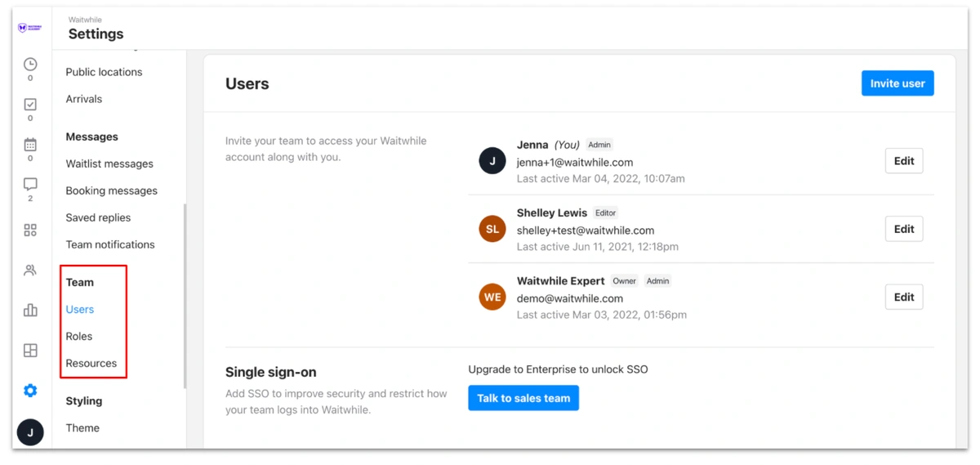Open the layout dashboard icon in sidebar

click(30, 351)
